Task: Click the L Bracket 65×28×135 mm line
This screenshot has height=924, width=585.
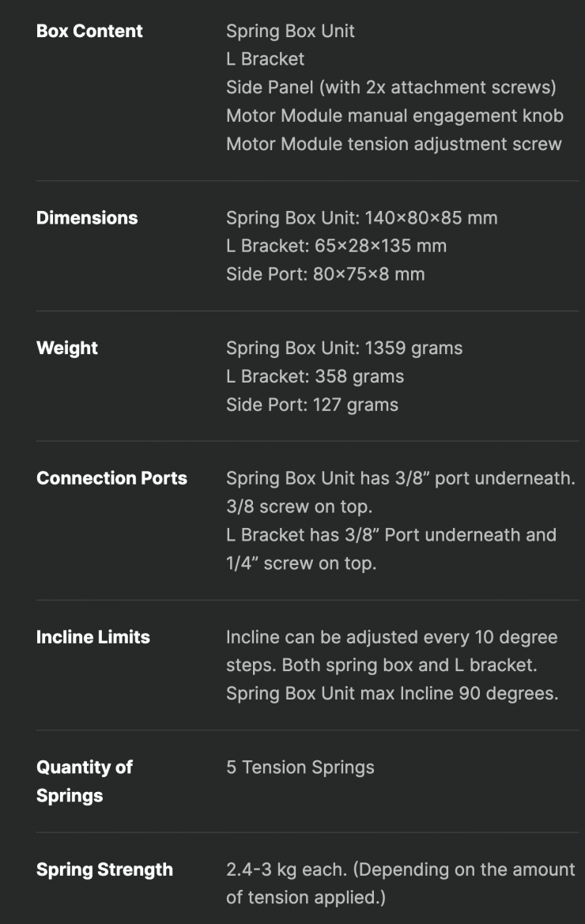Action: point(336,247)
